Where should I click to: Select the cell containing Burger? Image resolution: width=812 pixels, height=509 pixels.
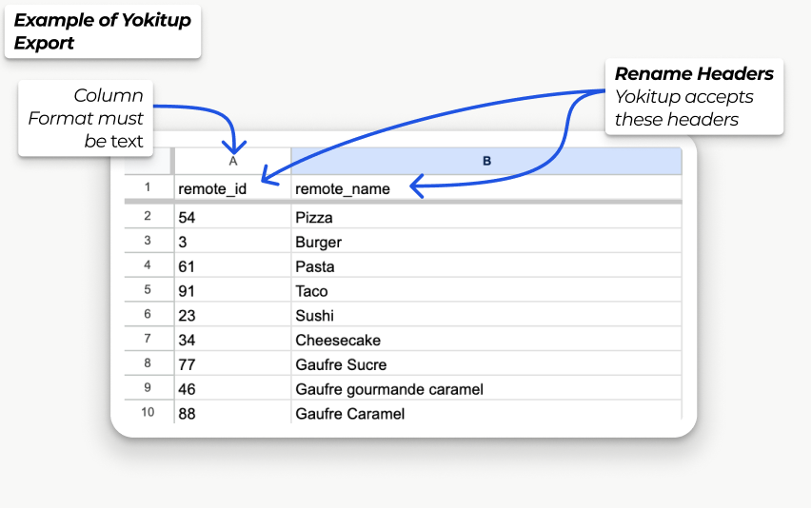point(486,242)
